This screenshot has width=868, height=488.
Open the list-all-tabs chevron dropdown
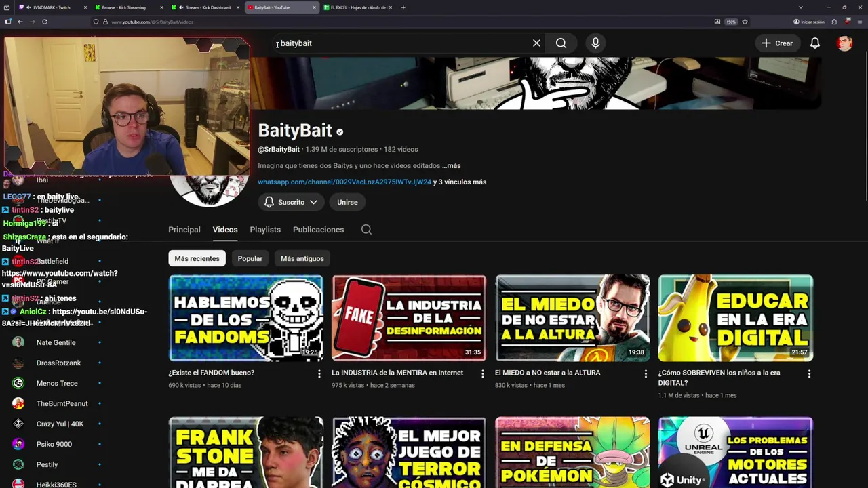coord(801,7)
